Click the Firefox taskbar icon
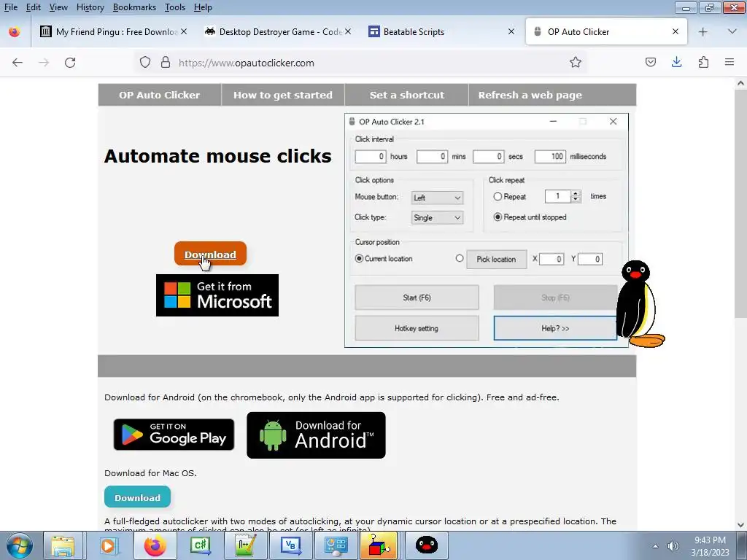Viewport: 747px width, 560px height. click(155, 545)
